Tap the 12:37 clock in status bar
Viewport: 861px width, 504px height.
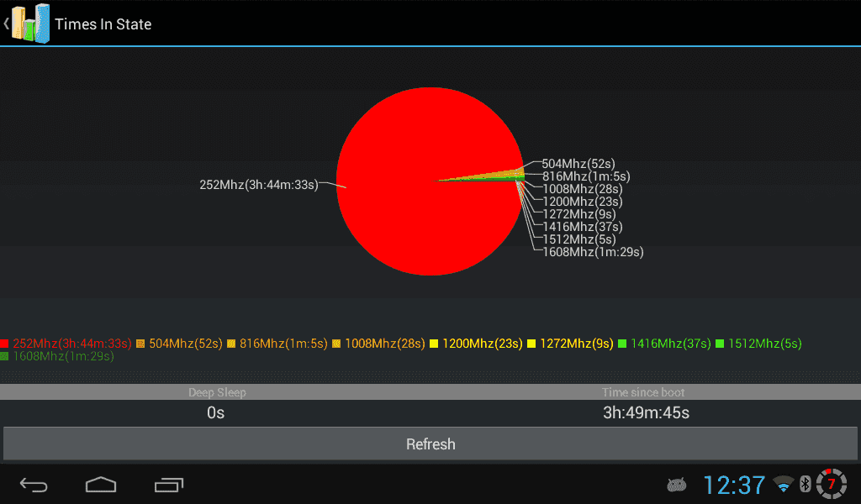tap(734, 485)
